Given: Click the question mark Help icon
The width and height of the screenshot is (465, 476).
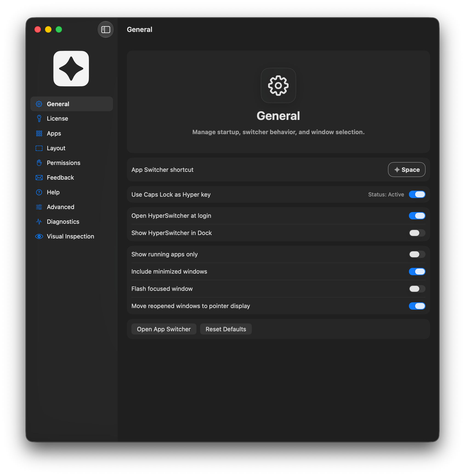Looking at the screenshot, I should (x=39, y=192).
